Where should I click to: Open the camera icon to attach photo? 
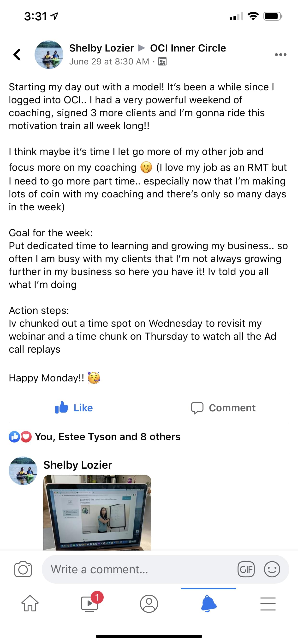pos(23,569)
